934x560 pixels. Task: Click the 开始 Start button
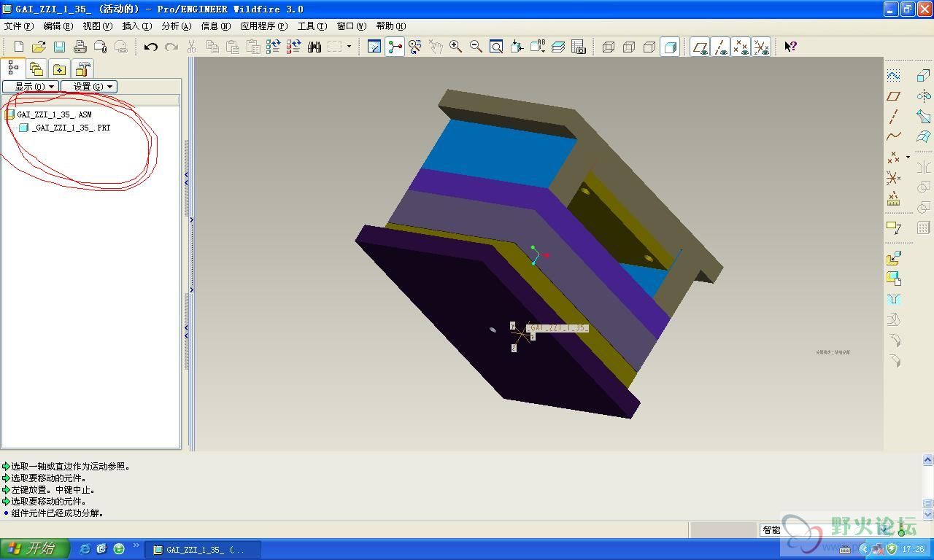pos(34,549)
